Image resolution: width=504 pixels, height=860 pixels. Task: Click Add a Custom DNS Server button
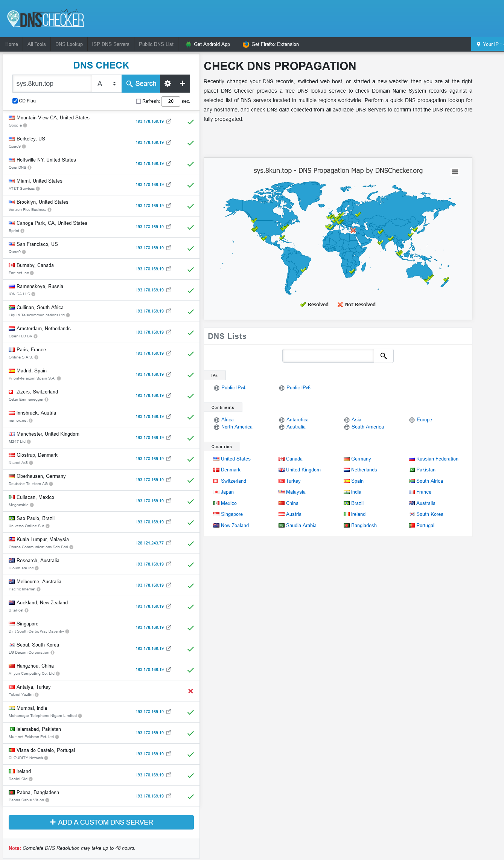coord(101,822)
